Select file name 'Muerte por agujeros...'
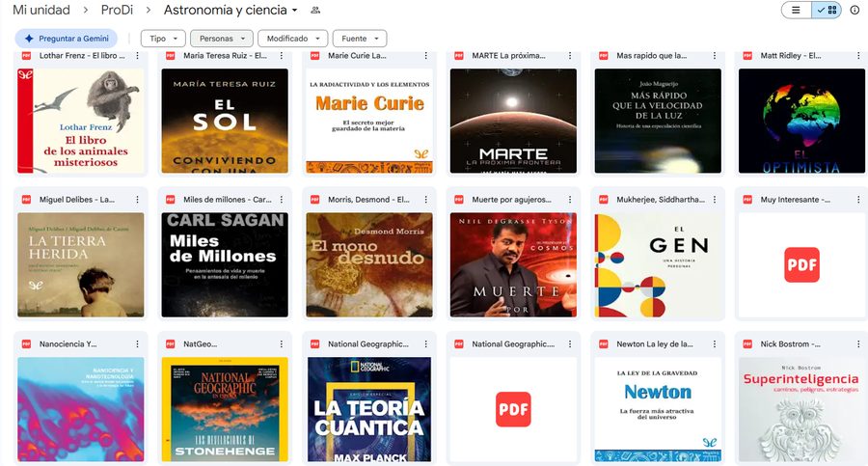Image resolution: width=868 pixels, height=466 pixels. click(x=511, y=200)
